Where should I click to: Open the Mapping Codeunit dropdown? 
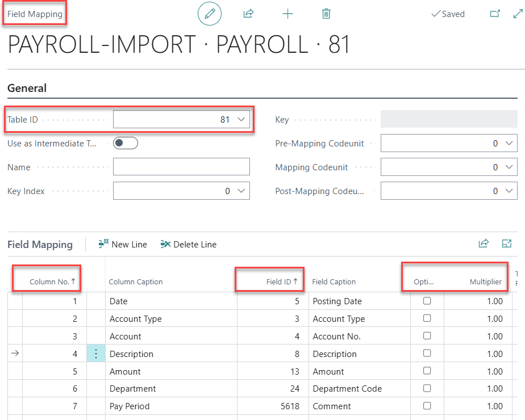(510, 166)
